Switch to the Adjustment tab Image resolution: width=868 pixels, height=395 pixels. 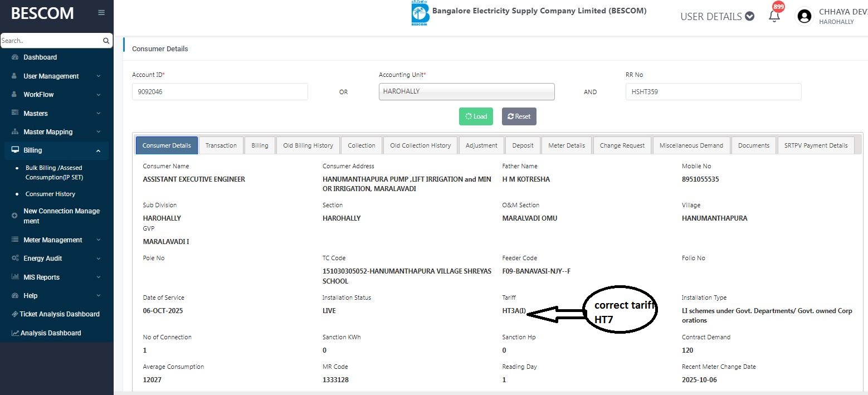tap(481, 145)
